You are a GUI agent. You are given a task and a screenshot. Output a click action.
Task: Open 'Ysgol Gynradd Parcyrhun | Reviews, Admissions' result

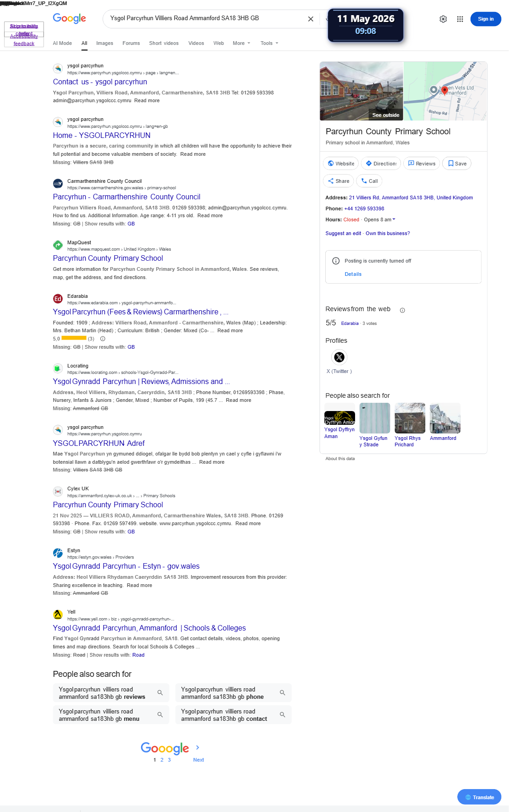(141, 382)
